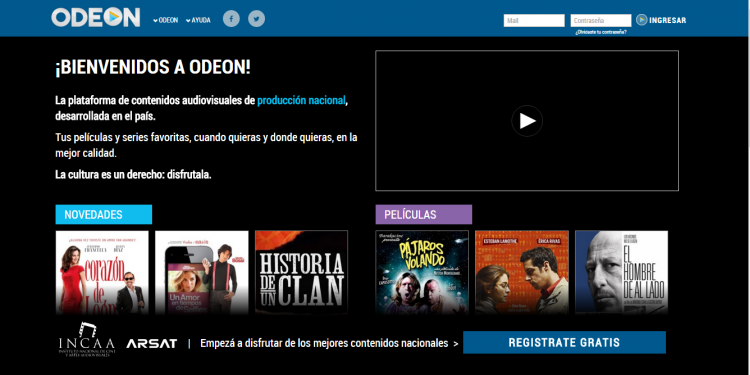750x375 pixels.
Task: Select the Esteban Lamothe and Érica Rivas poster
Action: (x=522, y=272)
